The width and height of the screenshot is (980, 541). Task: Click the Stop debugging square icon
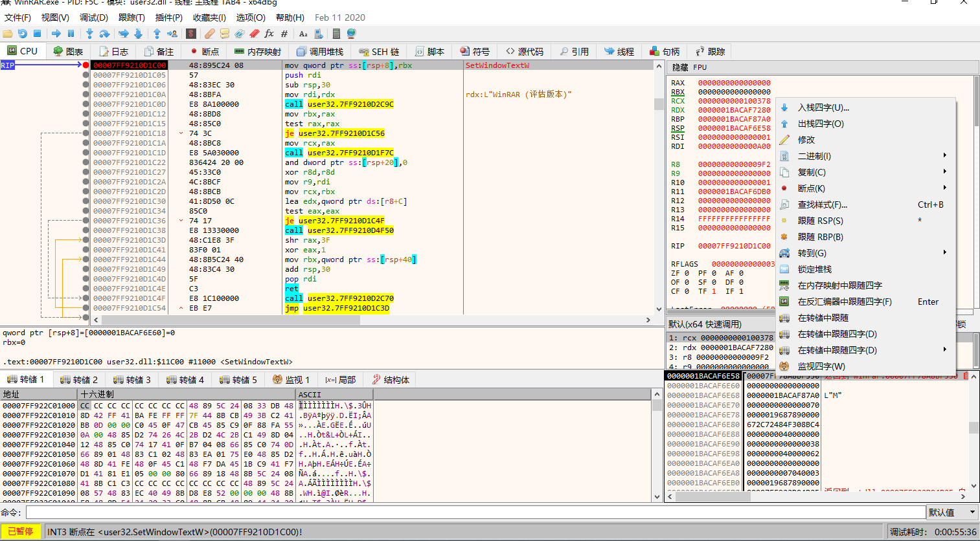(x=38, y=34)
